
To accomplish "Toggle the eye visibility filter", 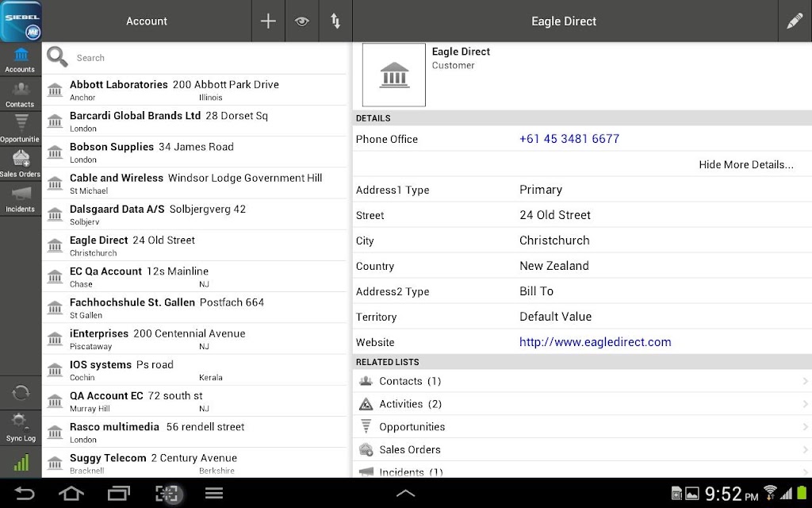I will coord(302,21).
